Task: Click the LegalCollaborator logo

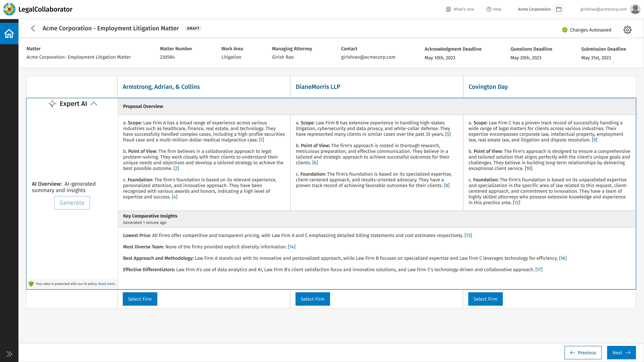Action: [9, 9]
